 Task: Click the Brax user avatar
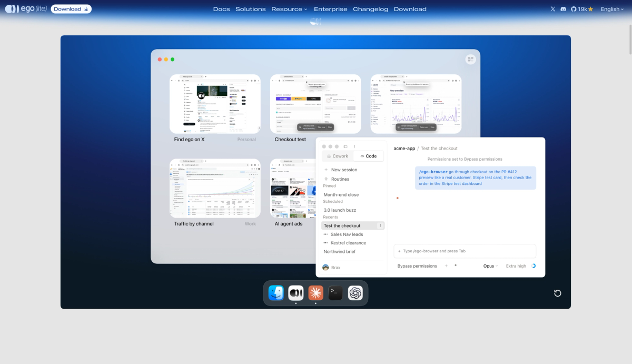pos(325,268)
